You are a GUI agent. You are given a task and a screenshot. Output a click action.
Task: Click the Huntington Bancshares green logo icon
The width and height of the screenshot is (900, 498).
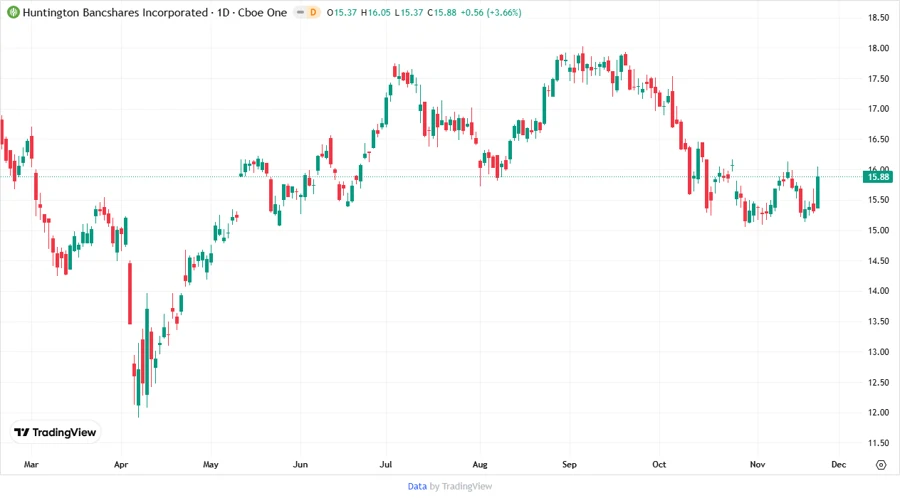coord(13,12)
